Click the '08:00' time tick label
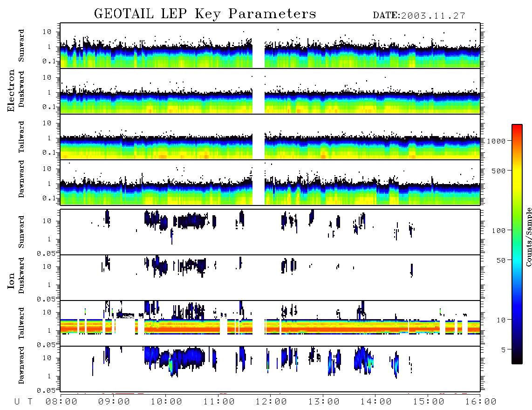Screen dimensions: 532x410 [61, 402]
